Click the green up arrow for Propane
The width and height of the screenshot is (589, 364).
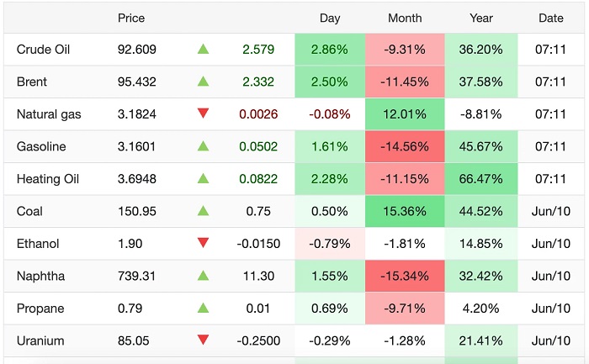click(x=204, y=308)
